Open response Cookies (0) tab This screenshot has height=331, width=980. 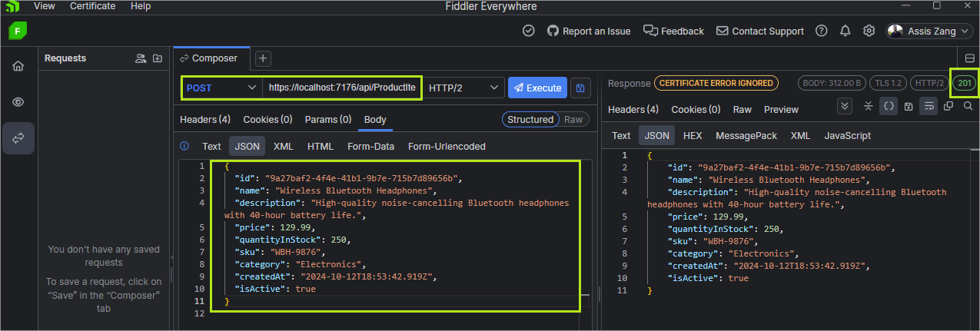tap(696, 110)
